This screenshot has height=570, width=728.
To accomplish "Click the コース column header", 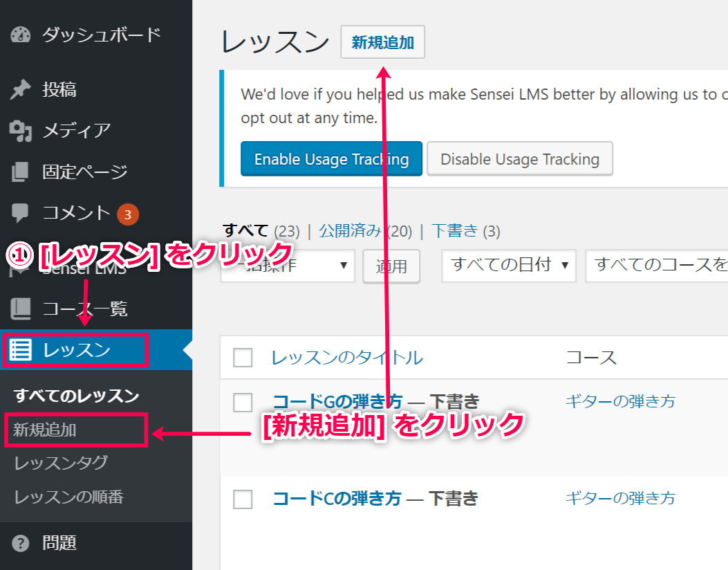I will [591, 358].
